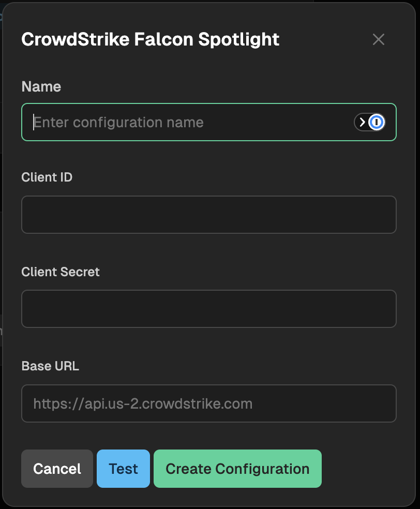This screenshot has height=509, width=420.
Task: Click into the Client ID field
Action: click(x=208, y=215)
